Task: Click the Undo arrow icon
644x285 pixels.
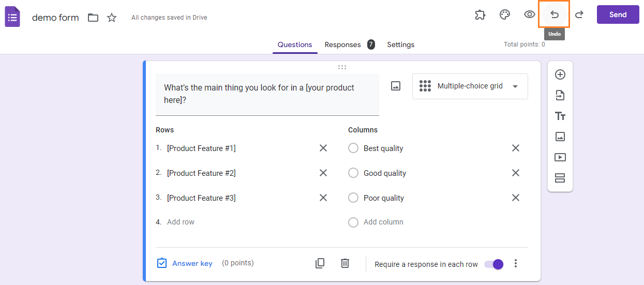Action: pos(554,14)
